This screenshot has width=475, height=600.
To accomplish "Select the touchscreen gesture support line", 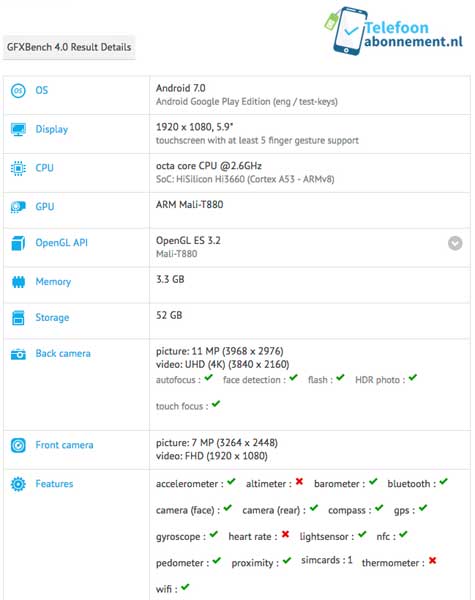I will pos(257,141).
